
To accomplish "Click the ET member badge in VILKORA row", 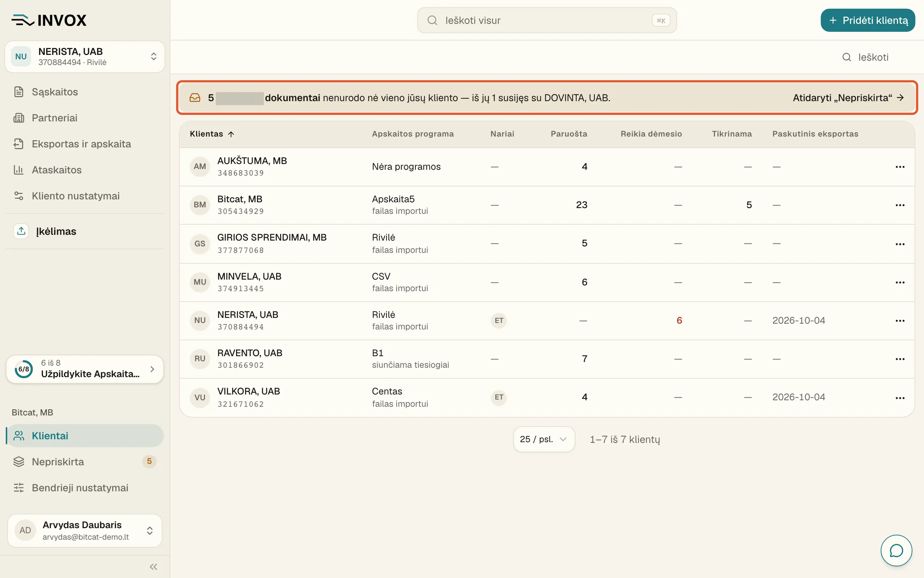I will pos(499,397).
